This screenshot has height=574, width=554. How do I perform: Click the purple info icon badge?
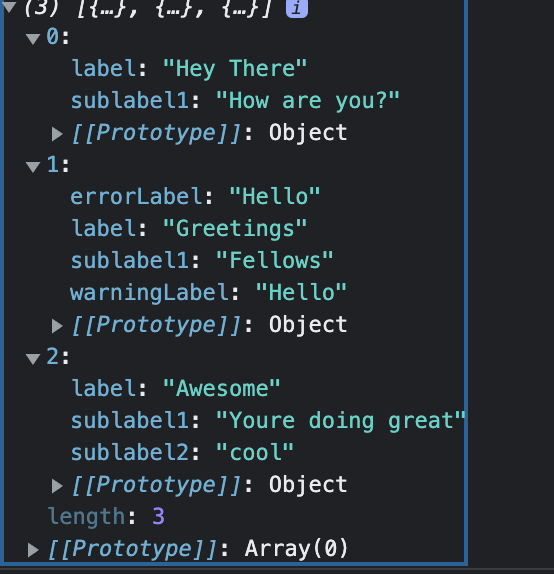click(297, 7)
